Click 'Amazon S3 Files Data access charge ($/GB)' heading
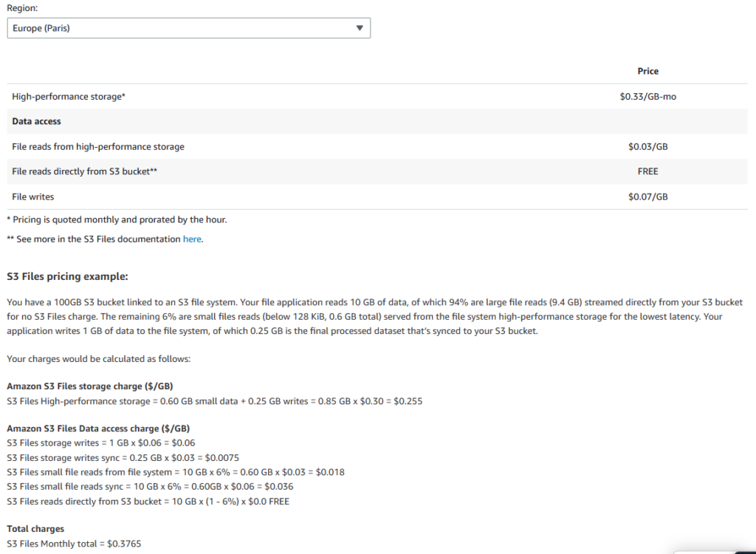The image size is (756, 554). pos(98,428)
